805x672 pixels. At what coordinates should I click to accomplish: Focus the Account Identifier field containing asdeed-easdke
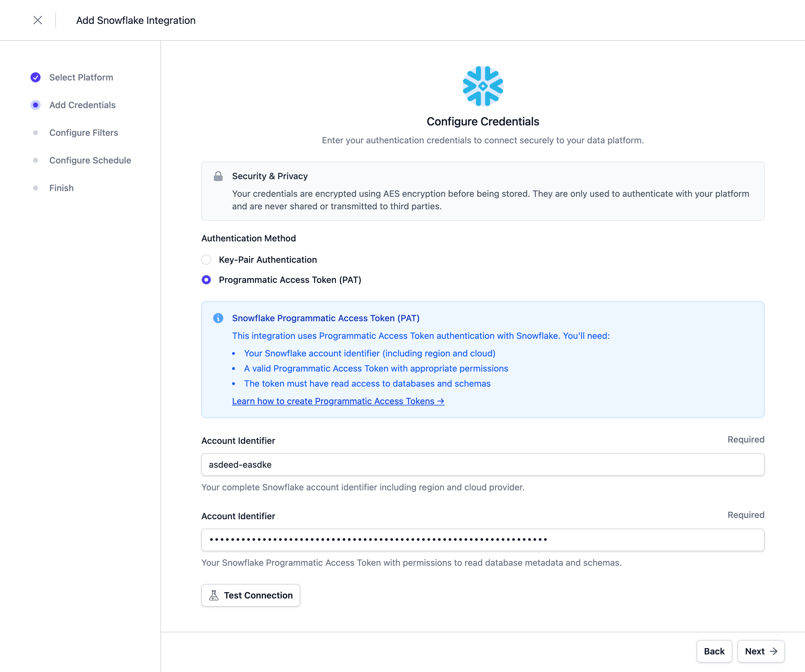point(483,465)
